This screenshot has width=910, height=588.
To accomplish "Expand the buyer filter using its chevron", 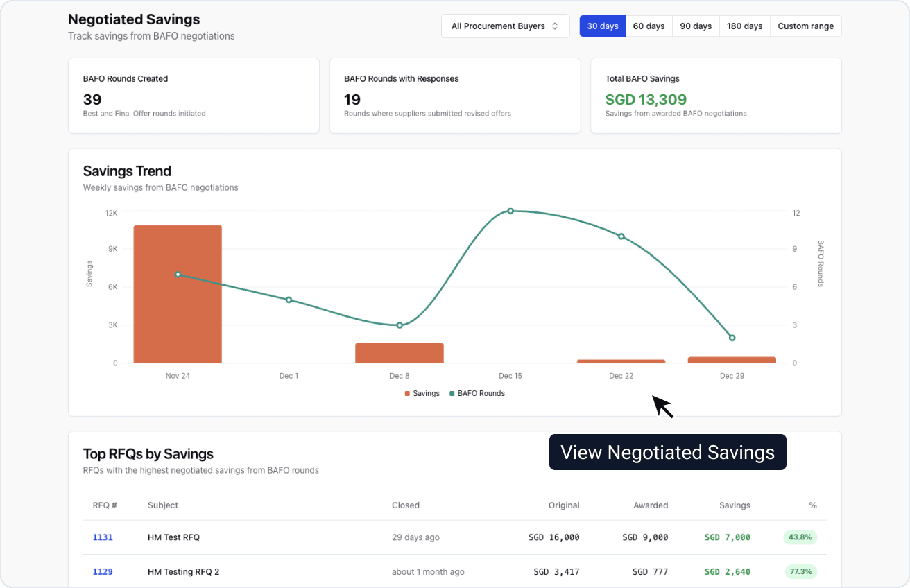I will [x=555, y=26].
